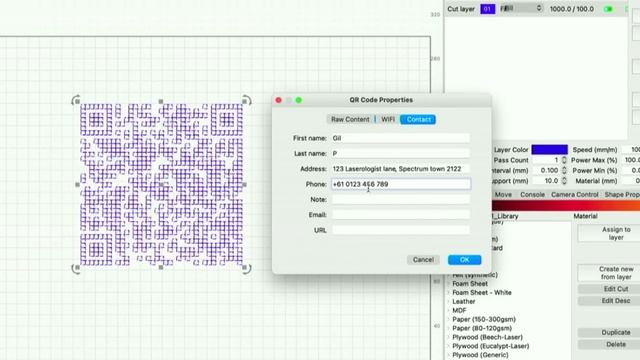Open the Move tab
The width and height of the screenshot is (640, 360).
tap(503, 195)
